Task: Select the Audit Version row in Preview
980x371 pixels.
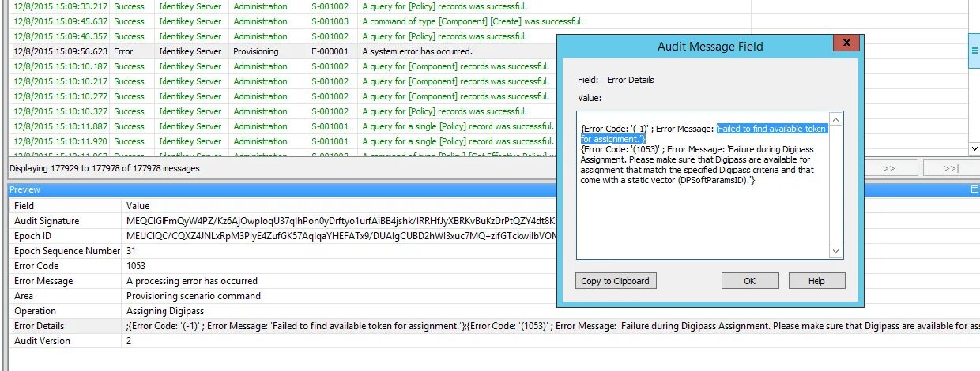Action: [x=495, y=341]
